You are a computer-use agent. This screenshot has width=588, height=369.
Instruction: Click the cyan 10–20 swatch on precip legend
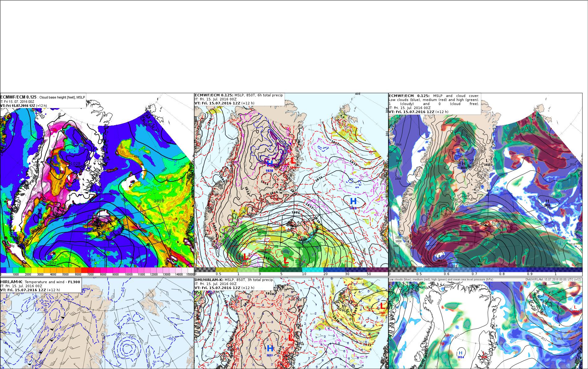point(313,270)
